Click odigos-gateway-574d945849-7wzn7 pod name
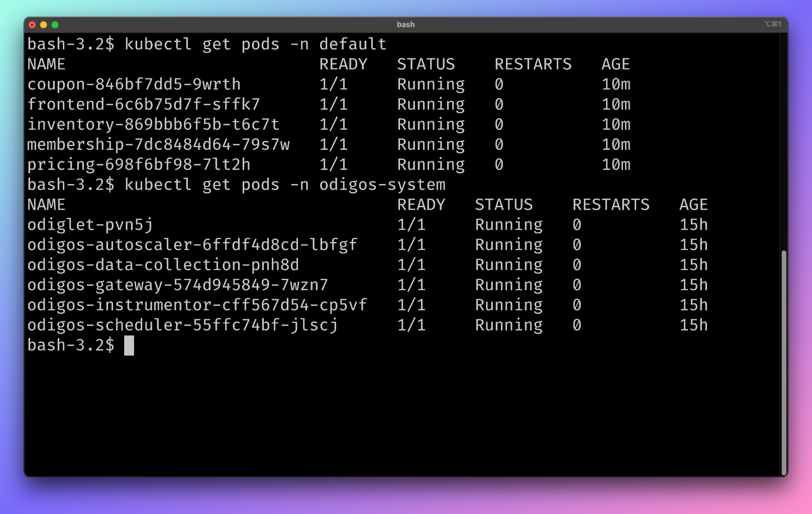Screen dimensions: 812x514 click(178, 285)
